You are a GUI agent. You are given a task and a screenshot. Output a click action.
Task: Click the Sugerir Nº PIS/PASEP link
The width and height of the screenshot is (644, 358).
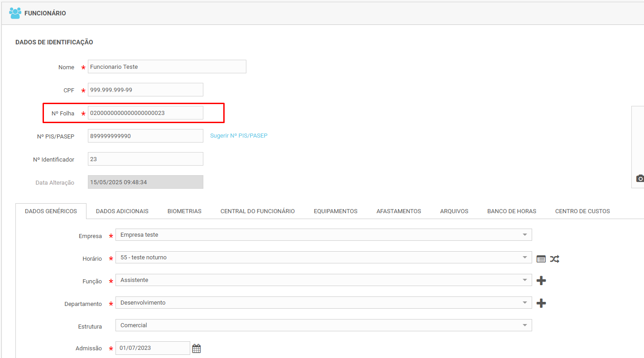pyautogui.click(x=239, y=136)
